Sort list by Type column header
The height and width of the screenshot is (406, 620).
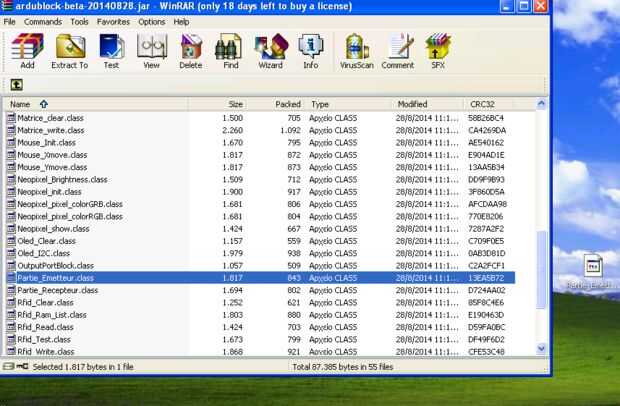[x=349, y=104]
